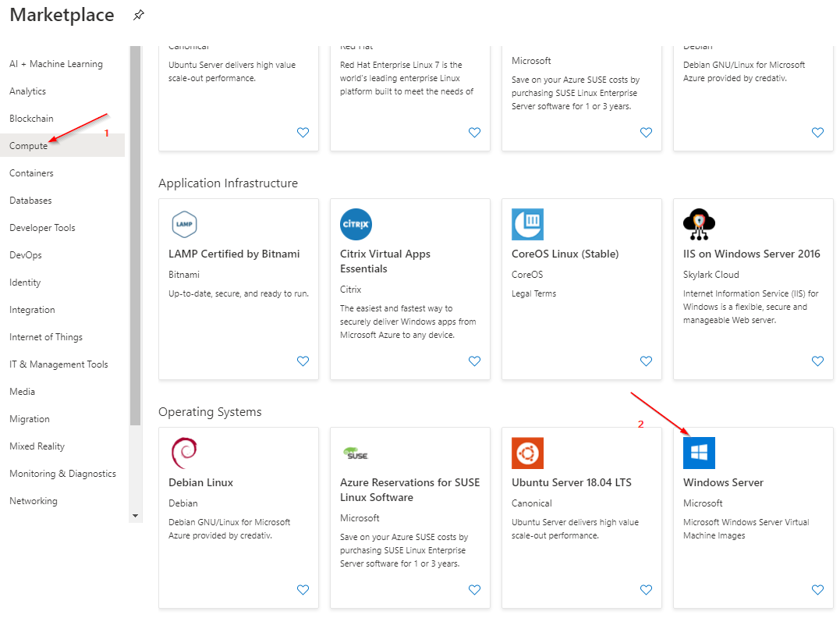Favorite the top-row Ubuntu Server card
Viewport: 840px width, 622px height.
coord(303,132)
